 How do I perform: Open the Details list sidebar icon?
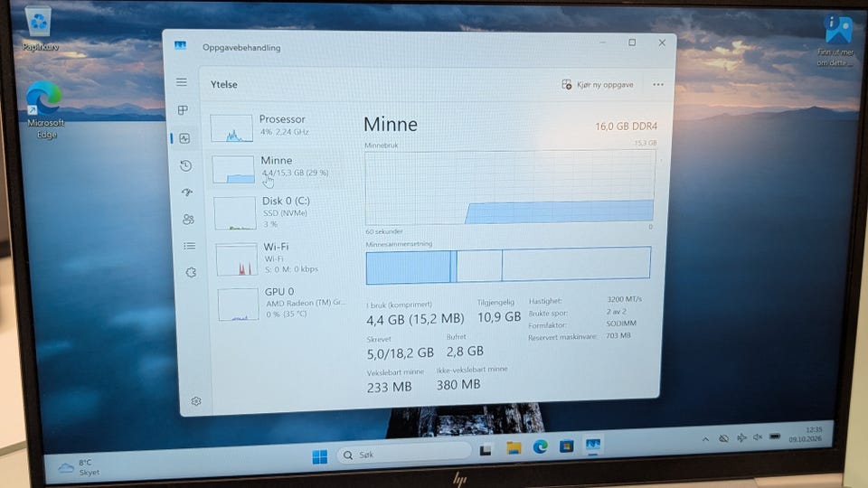coord(189,246)
